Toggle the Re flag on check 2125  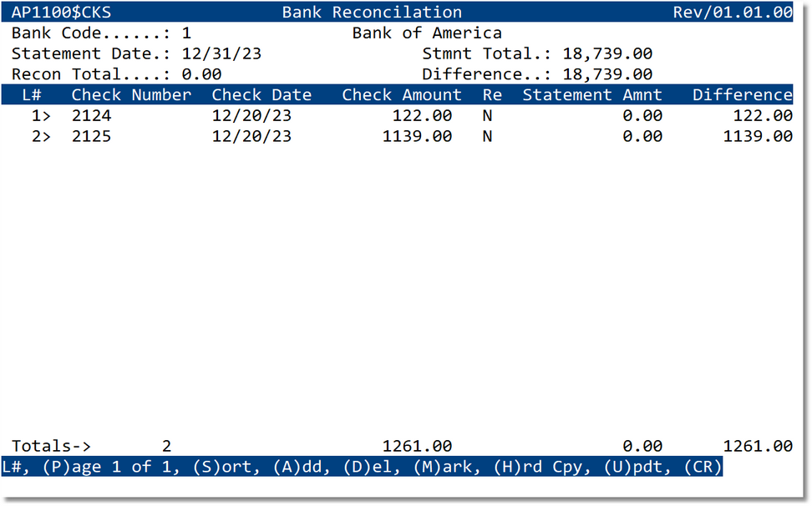[x=488, y=136]
